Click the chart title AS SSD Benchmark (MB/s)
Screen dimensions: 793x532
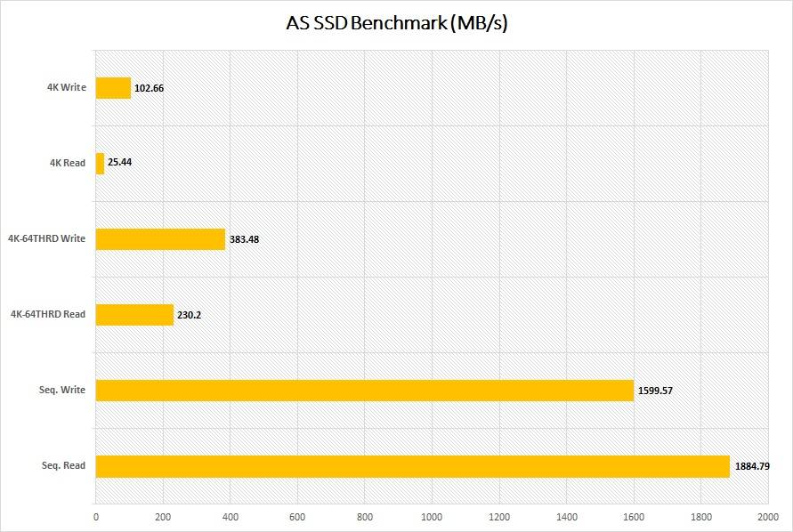(x=397, y=23)
